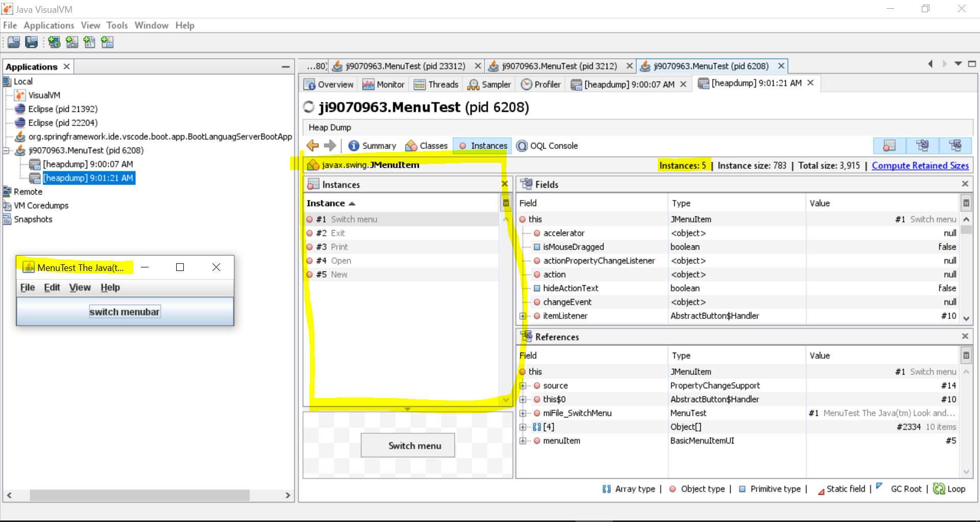Expand the itemListener field node
This screenshot has height=522, width=980.
[x=523, y=316]
